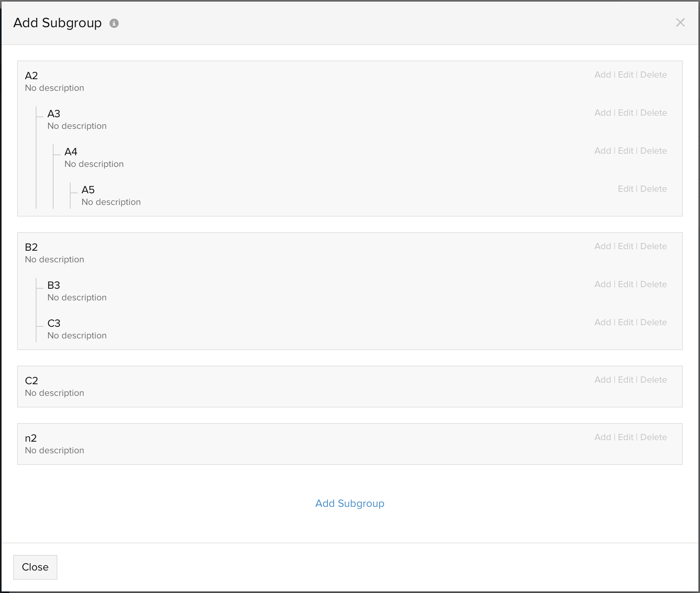Add a child under subgroup B2
Screen dimensions: 700x593
pos(603,246)
